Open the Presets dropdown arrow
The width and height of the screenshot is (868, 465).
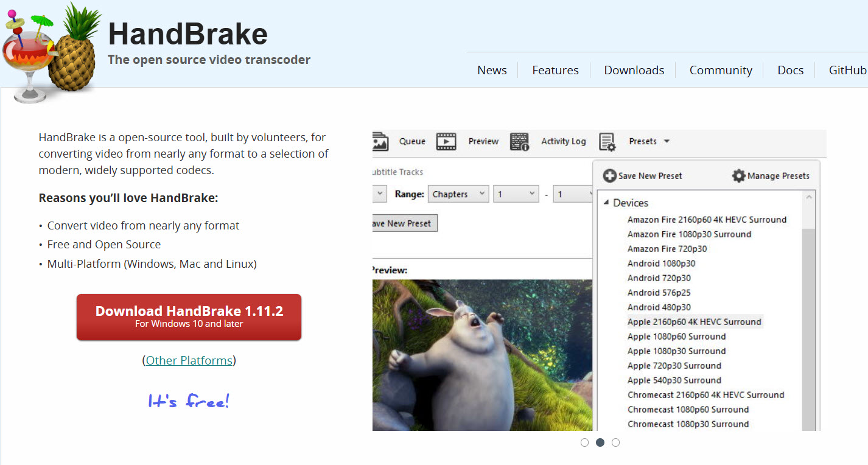pyautogui.click(x=667, y=141)
